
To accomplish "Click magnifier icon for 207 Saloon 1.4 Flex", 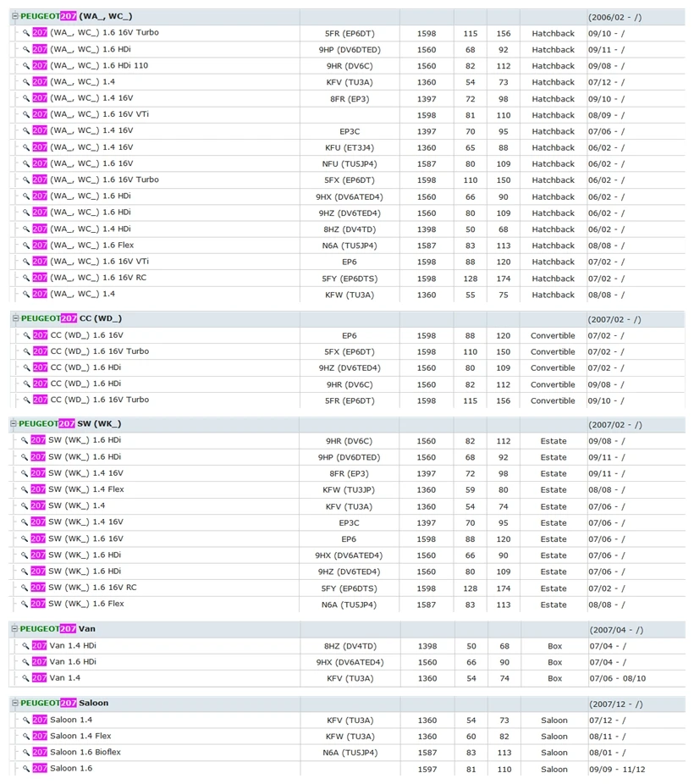I will pyautogui.click(x=26, y=736).
